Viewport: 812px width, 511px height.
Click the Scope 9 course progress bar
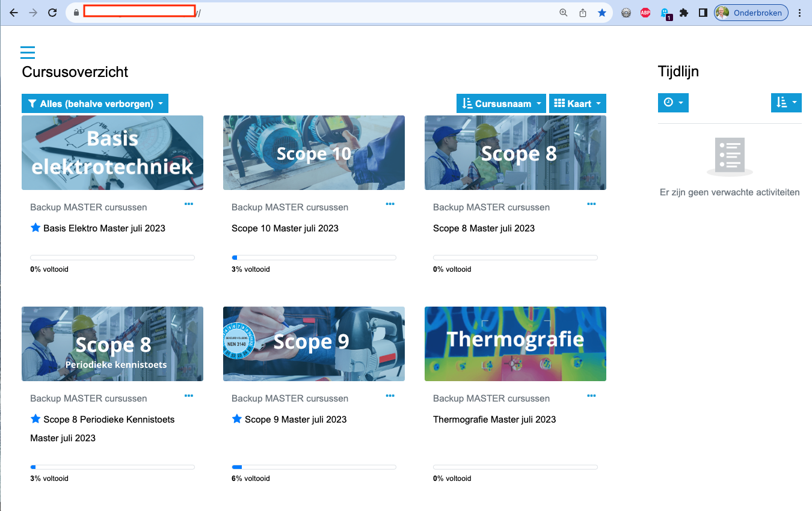point(314,467)
